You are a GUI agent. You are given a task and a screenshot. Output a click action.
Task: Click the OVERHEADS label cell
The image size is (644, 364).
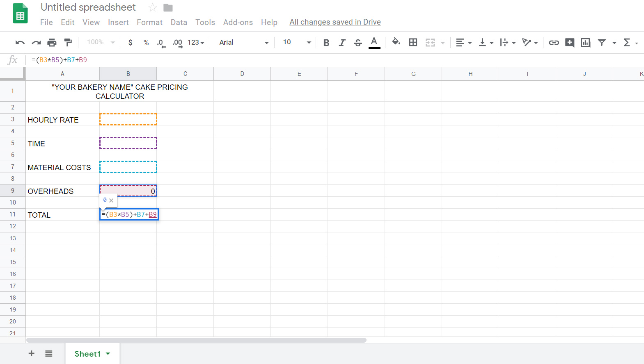point(62,191)
